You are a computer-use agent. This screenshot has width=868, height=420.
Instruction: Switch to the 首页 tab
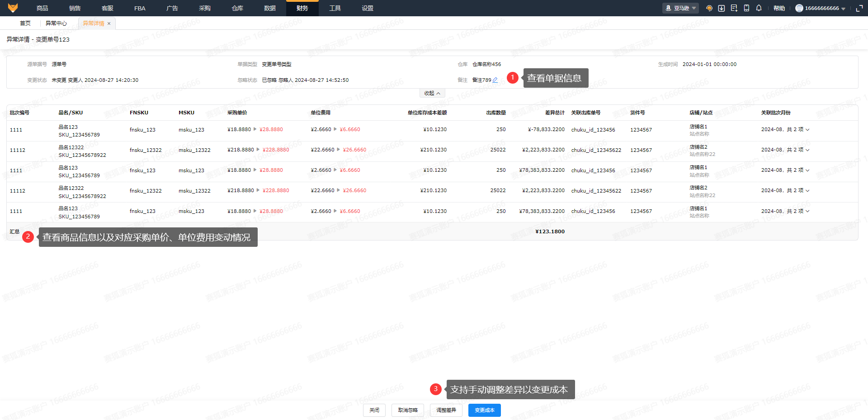pos(25,24)
